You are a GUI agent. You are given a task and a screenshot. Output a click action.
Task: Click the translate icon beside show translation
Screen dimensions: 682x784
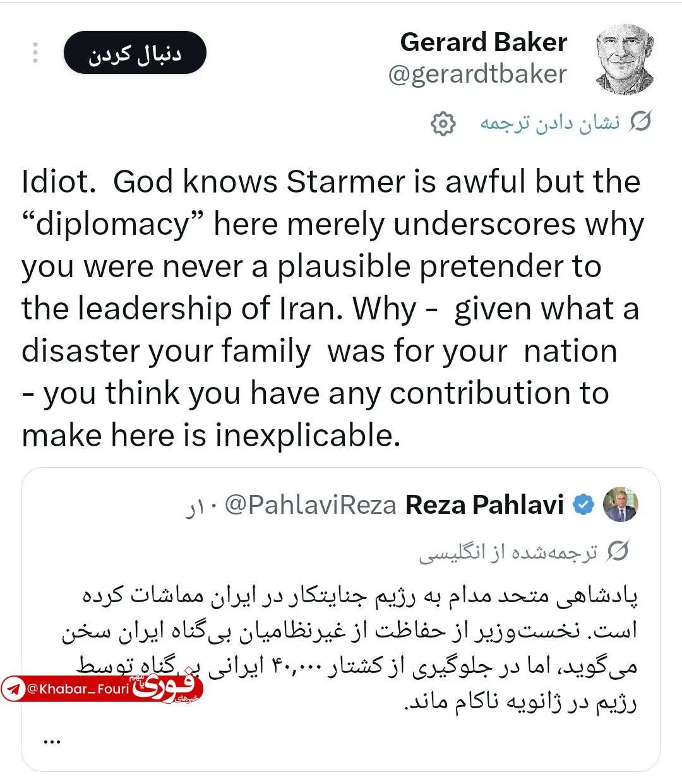pos(640,122)
